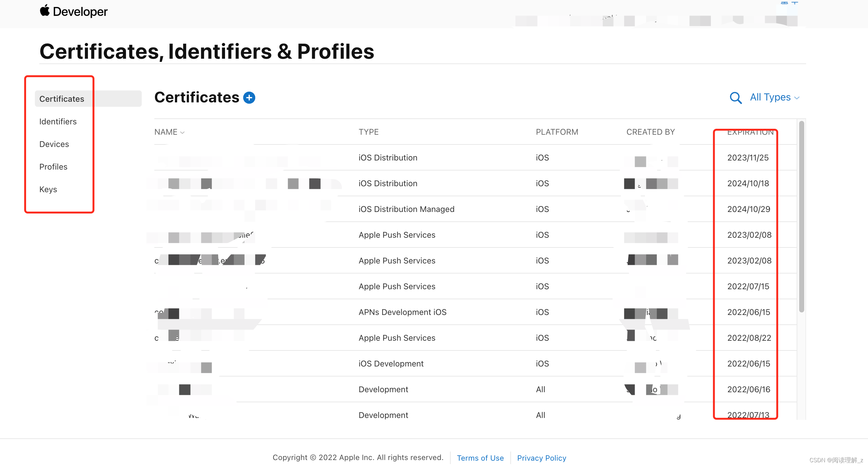Viewport: 868px width, 466px height.
Task: Expand the All Types filter dropdown
Action: (x=774, y=98)
